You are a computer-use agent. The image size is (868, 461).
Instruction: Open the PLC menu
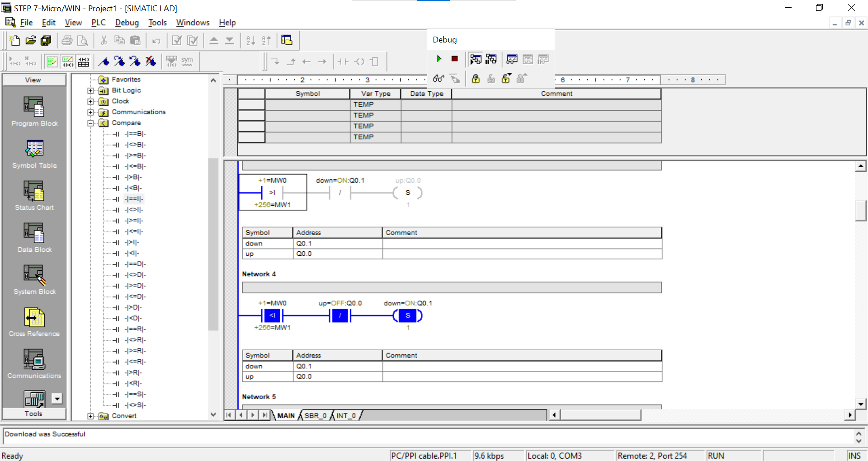98,23
